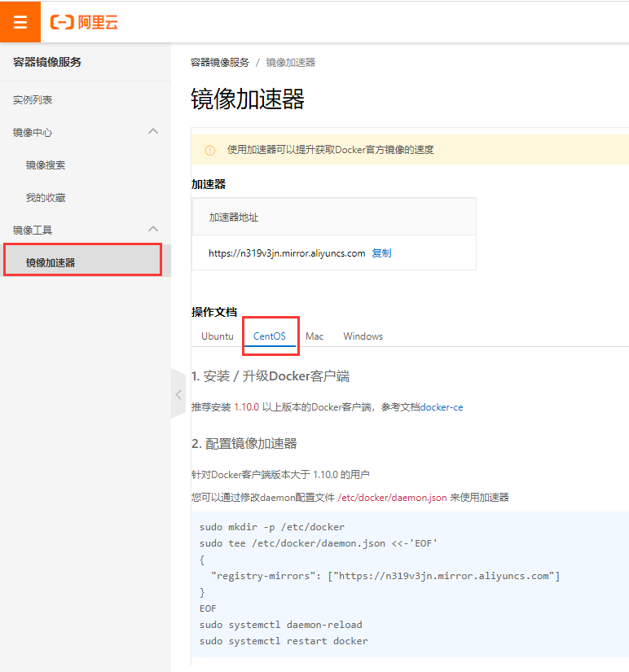Switch to the Windows tab

(x=363, y=336)
